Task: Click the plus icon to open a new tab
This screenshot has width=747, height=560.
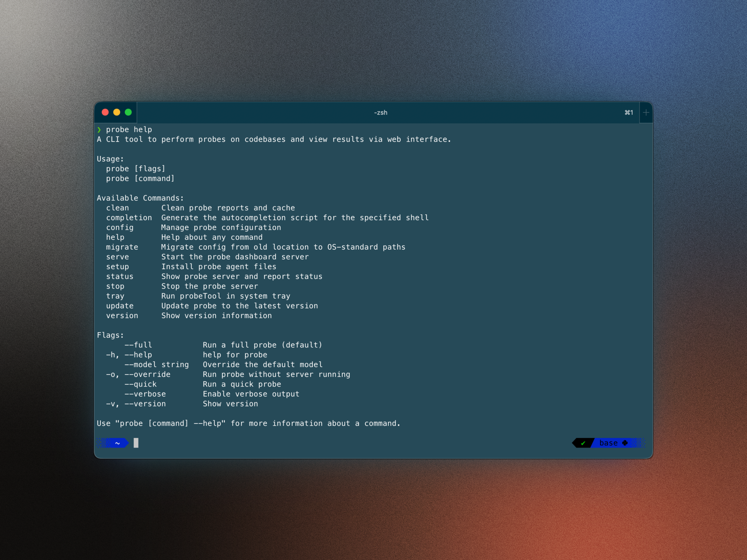Action: [x=646, y=113]
